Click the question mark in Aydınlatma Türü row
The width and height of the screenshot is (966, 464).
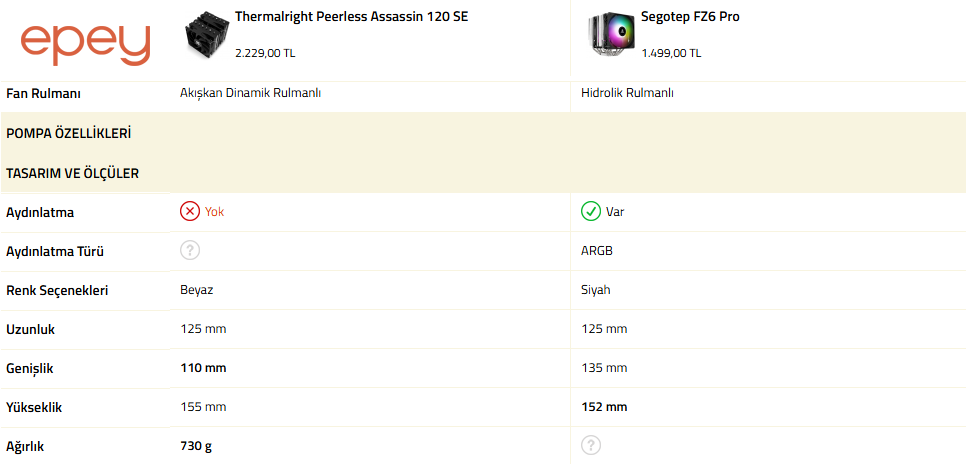(190, 251)
